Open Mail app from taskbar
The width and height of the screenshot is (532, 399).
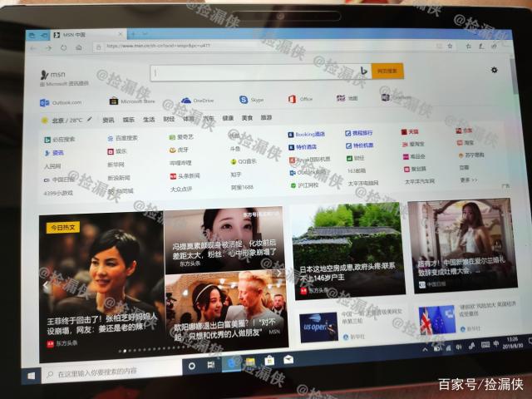click(288, 359)
